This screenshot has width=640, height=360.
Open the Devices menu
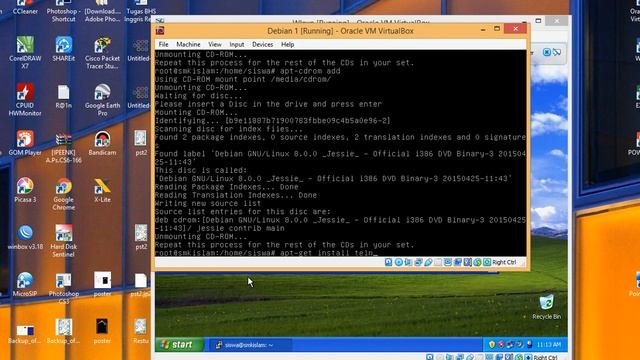pos(262,44)
